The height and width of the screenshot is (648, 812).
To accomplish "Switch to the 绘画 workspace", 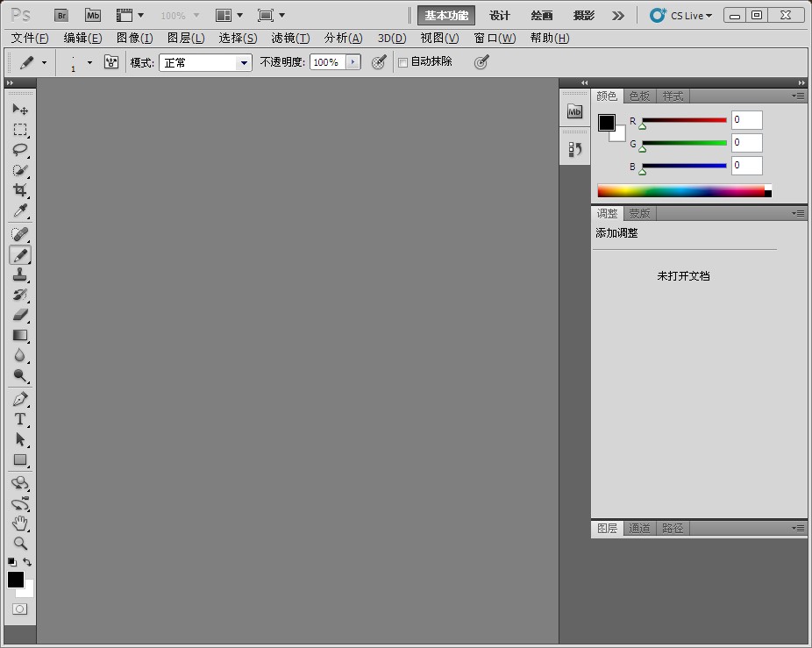I will pyautogui.click(x=542, y=16).
